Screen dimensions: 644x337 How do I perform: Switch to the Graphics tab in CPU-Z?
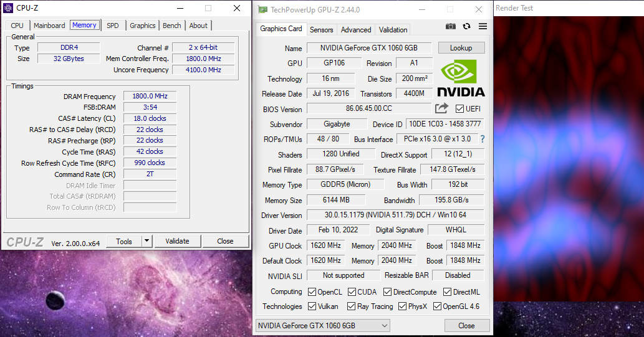coord(143,26)
